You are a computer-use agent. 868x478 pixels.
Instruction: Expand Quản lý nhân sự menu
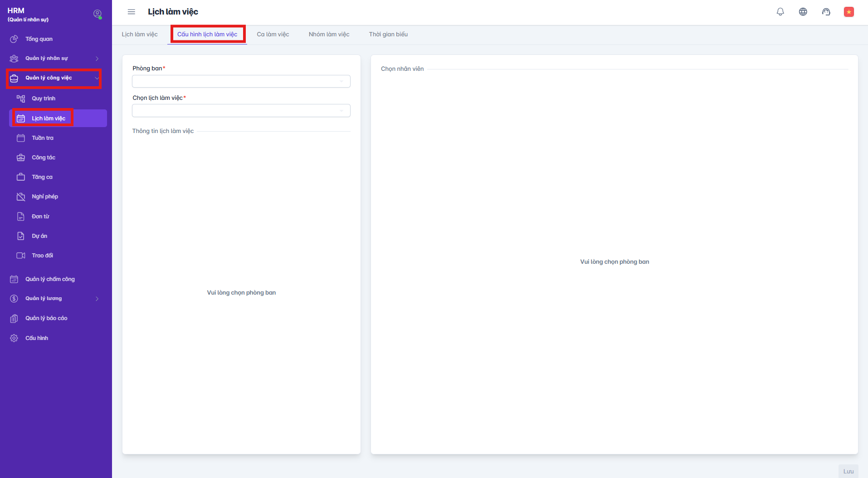[x=54, y=59]
